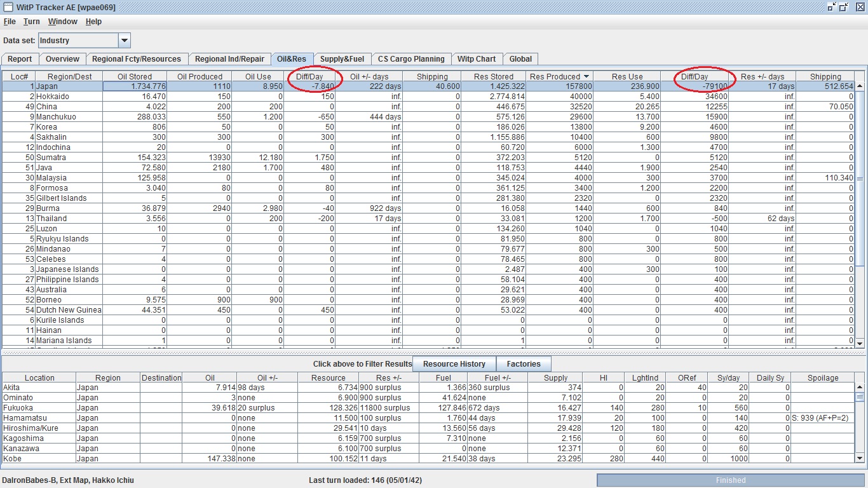Sort lower table by LghtInd header
Viewport: 868px width, 488px height.
coord(645,378)
